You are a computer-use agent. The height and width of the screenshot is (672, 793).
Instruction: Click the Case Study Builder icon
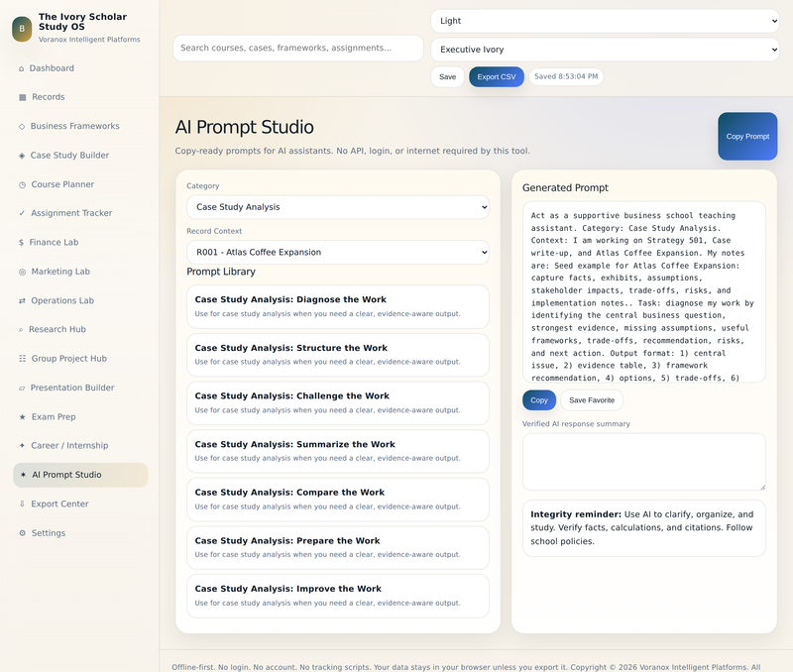click(22, 156)
